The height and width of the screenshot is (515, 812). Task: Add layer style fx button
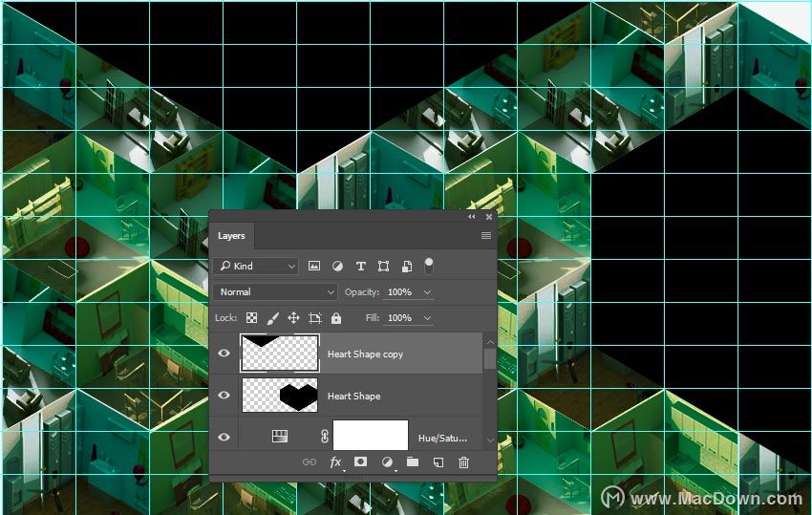335,461
